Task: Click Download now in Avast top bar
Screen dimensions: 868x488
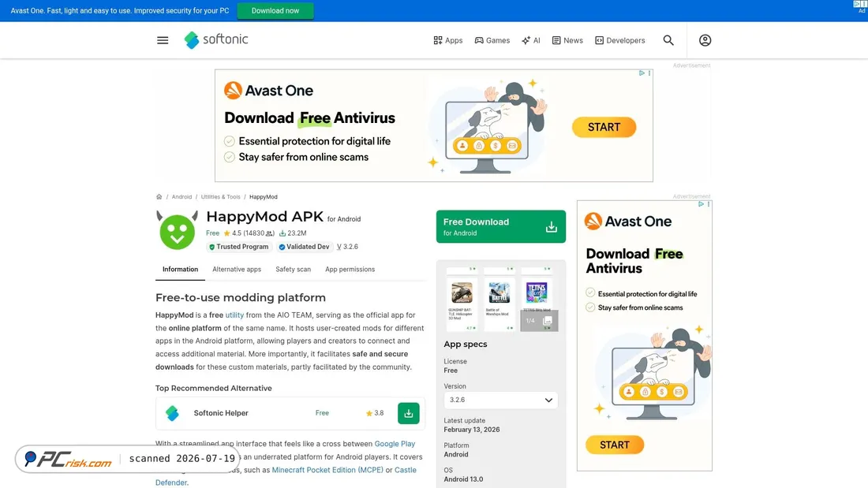Action: click(275, 10)
